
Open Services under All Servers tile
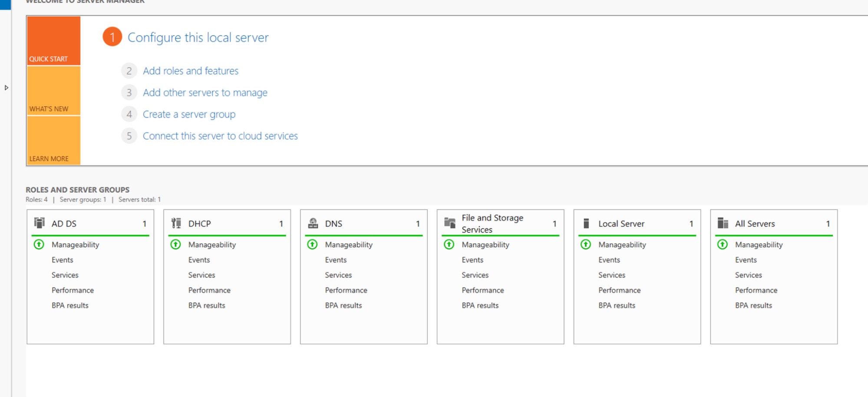click(748, 275)
